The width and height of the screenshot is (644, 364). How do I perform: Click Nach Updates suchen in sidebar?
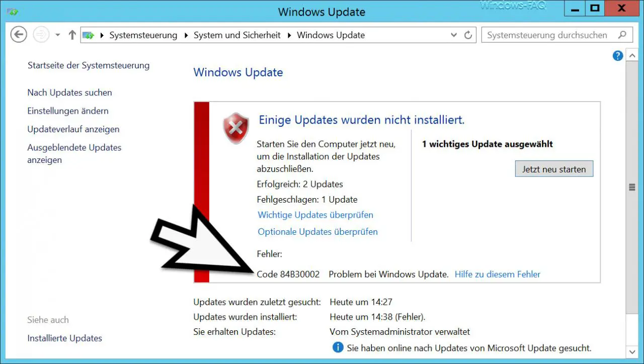[70, 93]
